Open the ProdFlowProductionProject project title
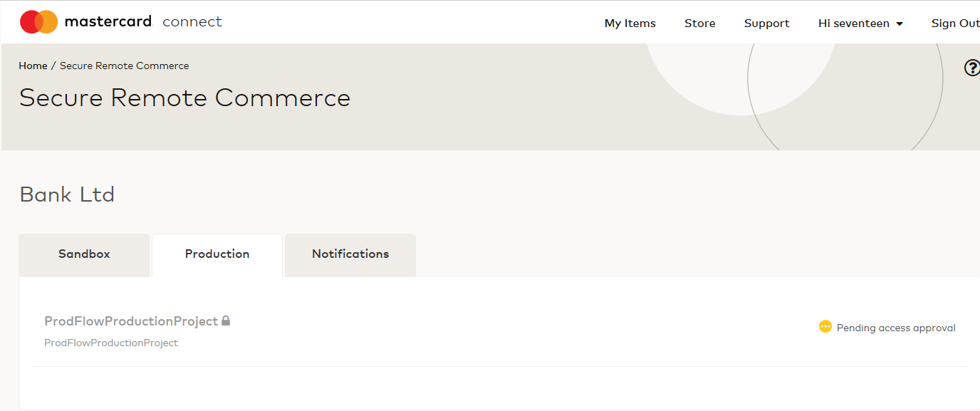This screenshot has width=980, height=411. pyautogui.click(x=131, y=321)
